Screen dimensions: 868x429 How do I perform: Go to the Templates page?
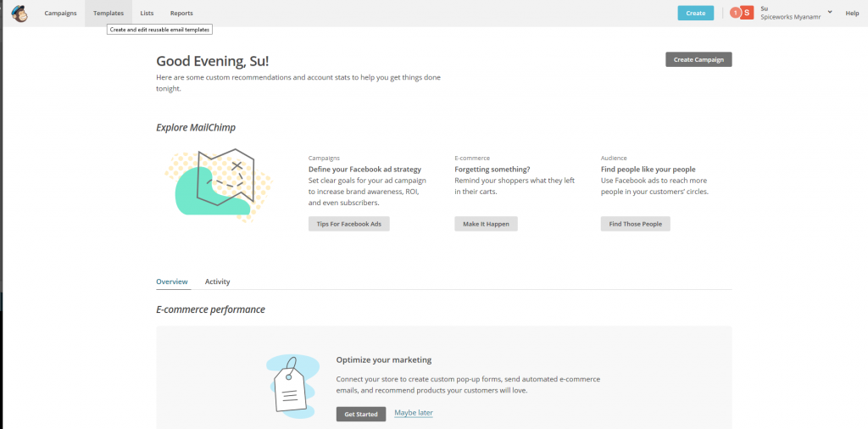[108, 14]
